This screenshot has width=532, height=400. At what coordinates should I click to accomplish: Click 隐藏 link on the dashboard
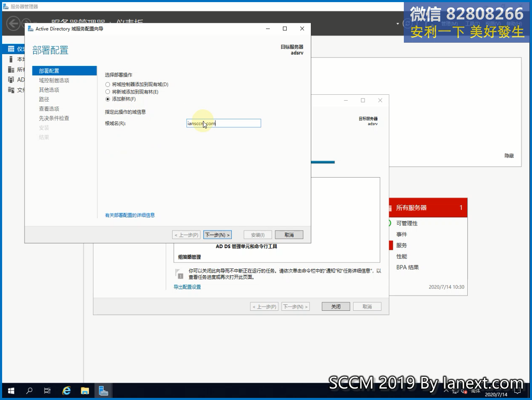[509, 156]
